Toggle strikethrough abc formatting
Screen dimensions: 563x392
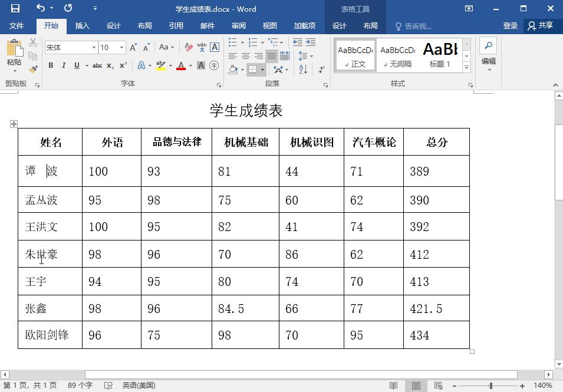click(97, 65)
